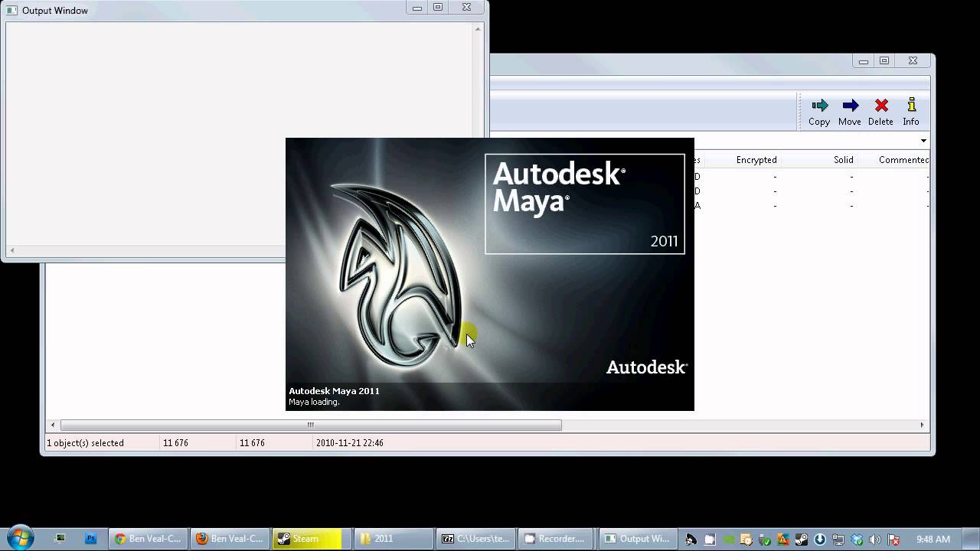
Task: Click the Steam icon in the system tray
Action: click(802, 540)
